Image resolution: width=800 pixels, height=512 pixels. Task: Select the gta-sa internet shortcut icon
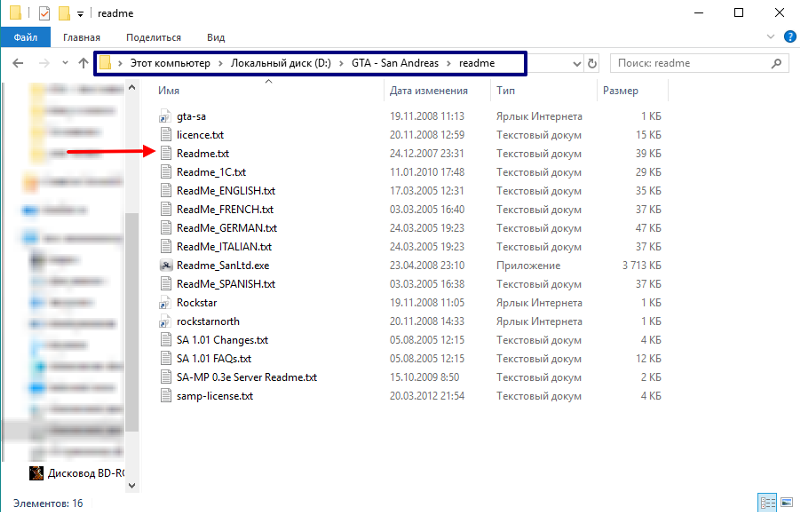pyautogui.click(x=167, y=117)
